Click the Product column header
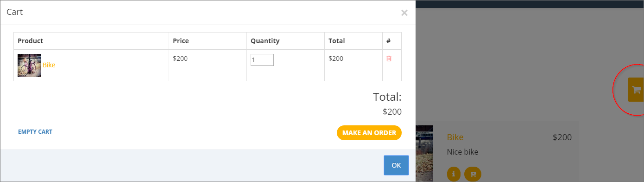644x182 pixels. [x=30, y=41]
